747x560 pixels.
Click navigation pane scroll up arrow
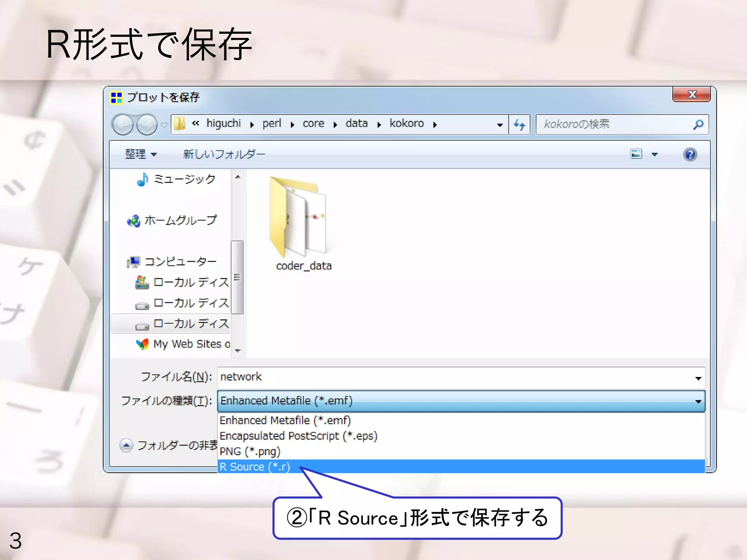coord(237,177)
